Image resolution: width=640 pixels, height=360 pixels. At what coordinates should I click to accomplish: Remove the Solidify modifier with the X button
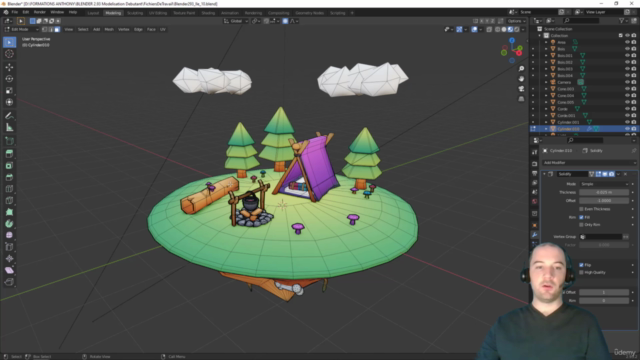(625, 174)
